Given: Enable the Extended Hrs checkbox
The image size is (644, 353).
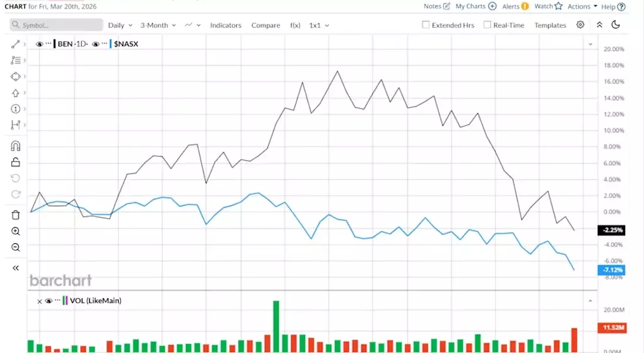Looking at the screenshot, I should tap(426, 25).
